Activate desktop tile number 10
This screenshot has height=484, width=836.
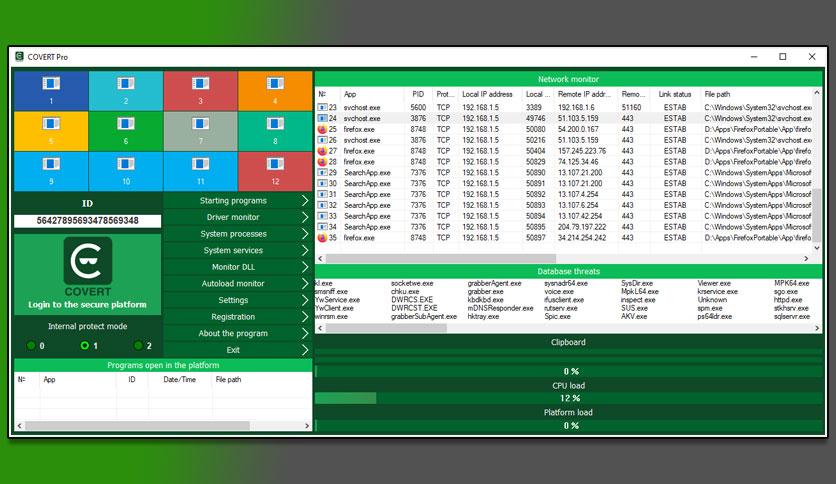[x=126, y=171]
